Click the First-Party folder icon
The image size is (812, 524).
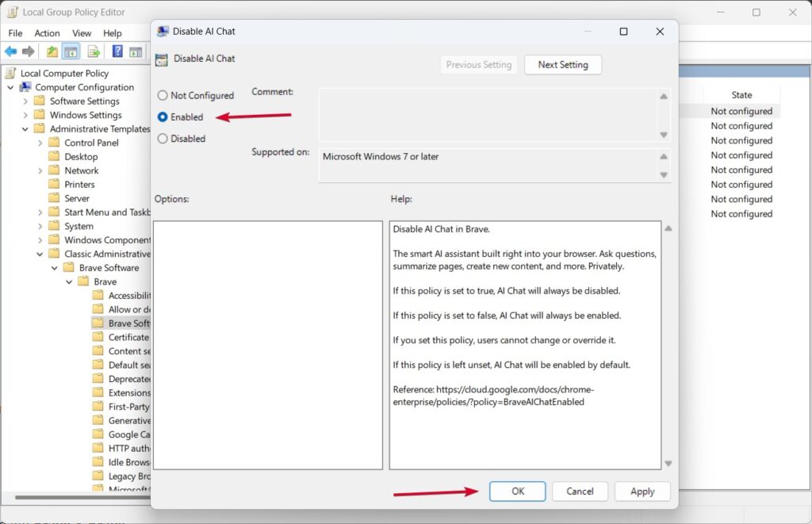(98, 407)
